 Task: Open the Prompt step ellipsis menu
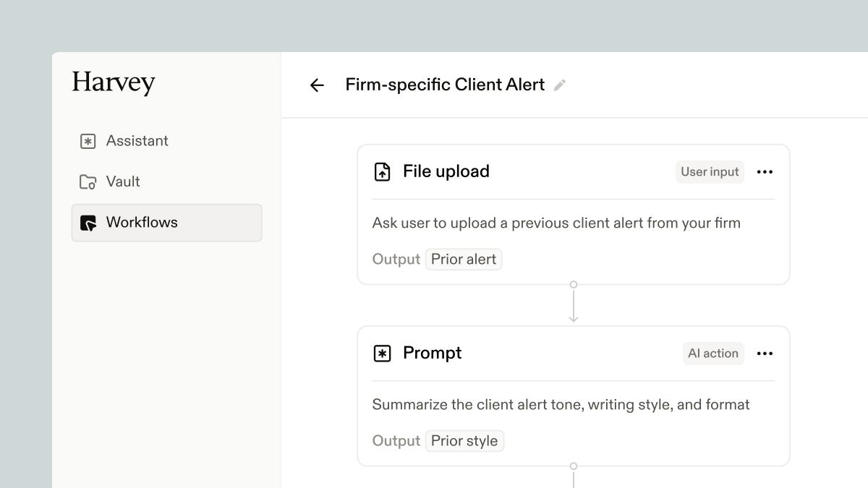coord(765,354)
